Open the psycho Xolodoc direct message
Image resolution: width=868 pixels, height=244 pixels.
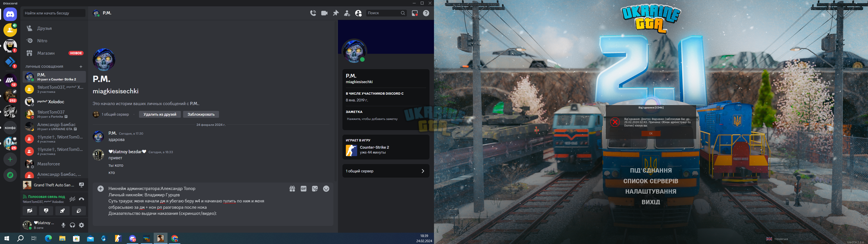pyautogui.click(x=54, y=102)
